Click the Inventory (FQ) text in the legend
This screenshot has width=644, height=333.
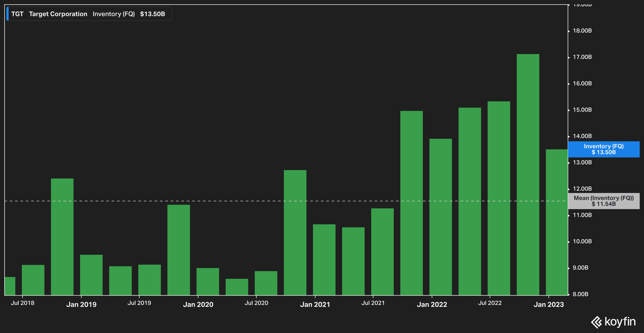click(x=113, y=14)
